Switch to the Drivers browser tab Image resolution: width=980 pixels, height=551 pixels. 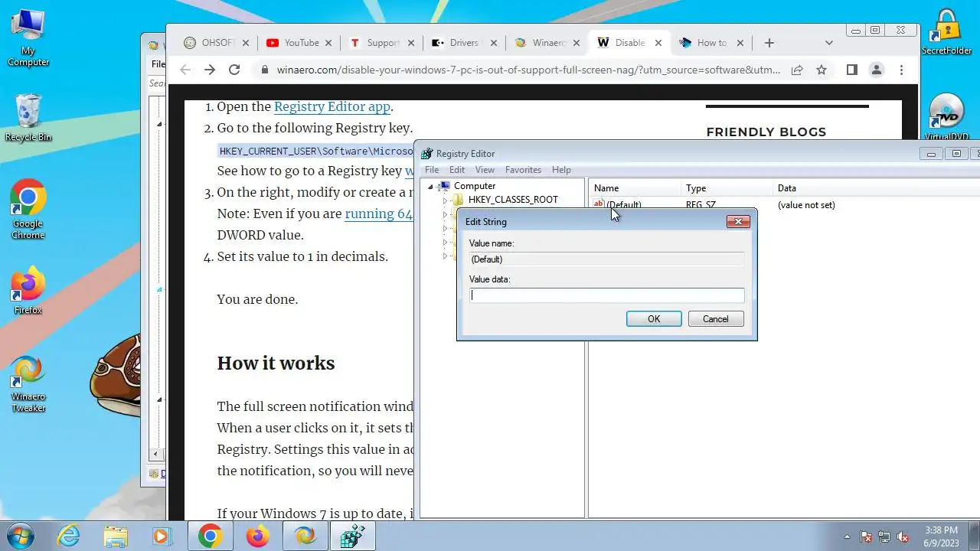[463, 43]
